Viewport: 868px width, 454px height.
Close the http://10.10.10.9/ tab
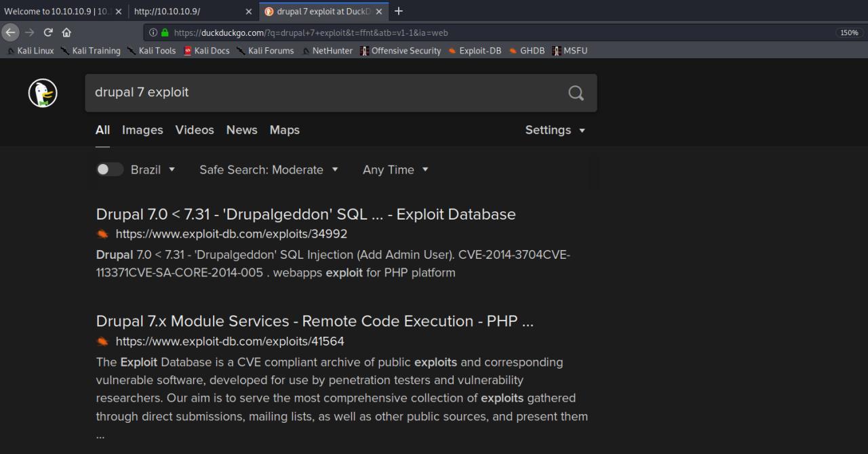[x=248, y=12]
